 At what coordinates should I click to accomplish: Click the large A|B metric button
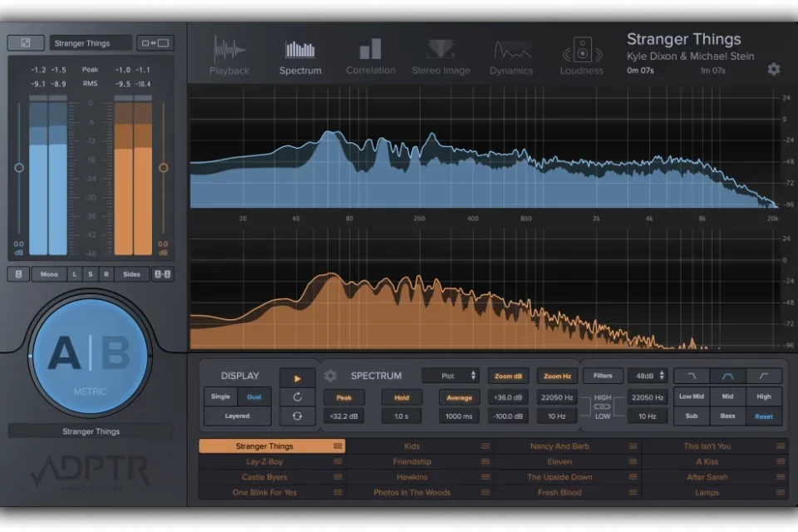(x=90, y=355)
